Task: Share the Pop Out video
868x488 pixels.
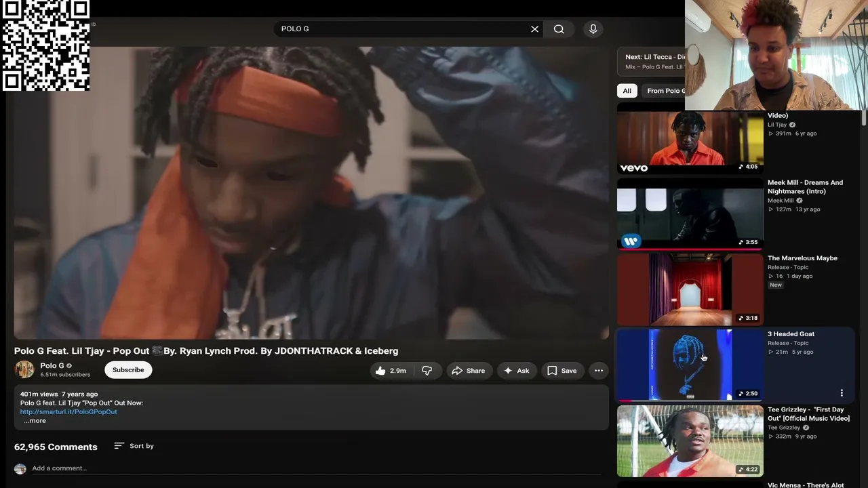Action: [x=469, y=371]
